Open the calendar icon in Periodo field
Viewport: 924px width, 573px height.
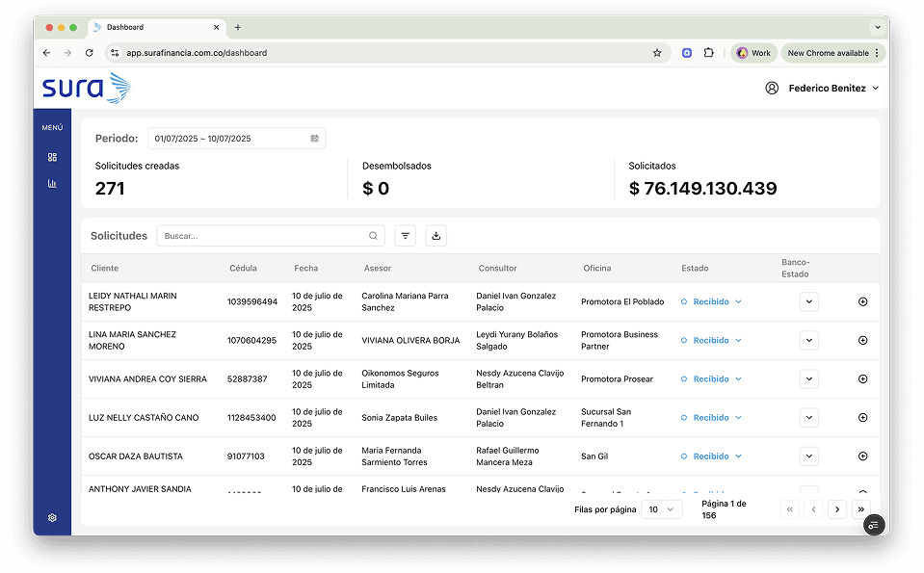314,139
